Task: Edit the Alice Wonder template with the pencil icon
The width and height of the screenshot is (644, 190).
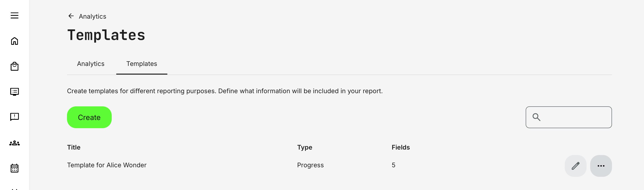Action: 575,165
